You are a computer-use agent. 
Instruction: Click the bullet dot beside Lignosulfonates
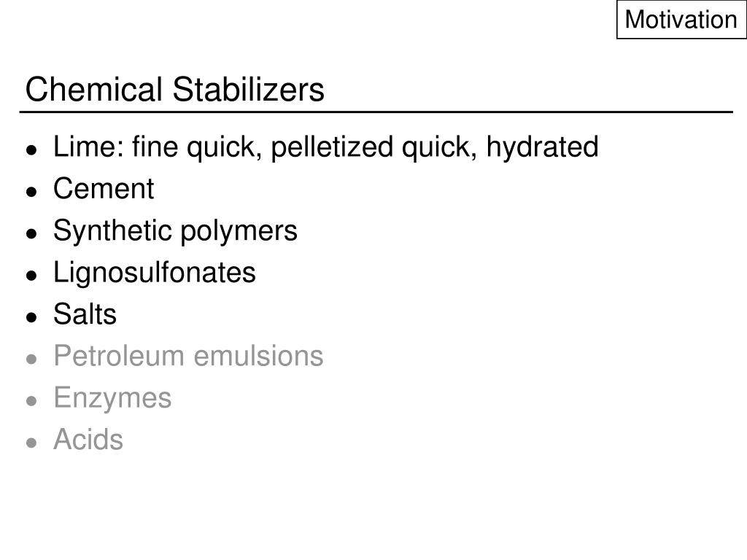pos(31,276)
